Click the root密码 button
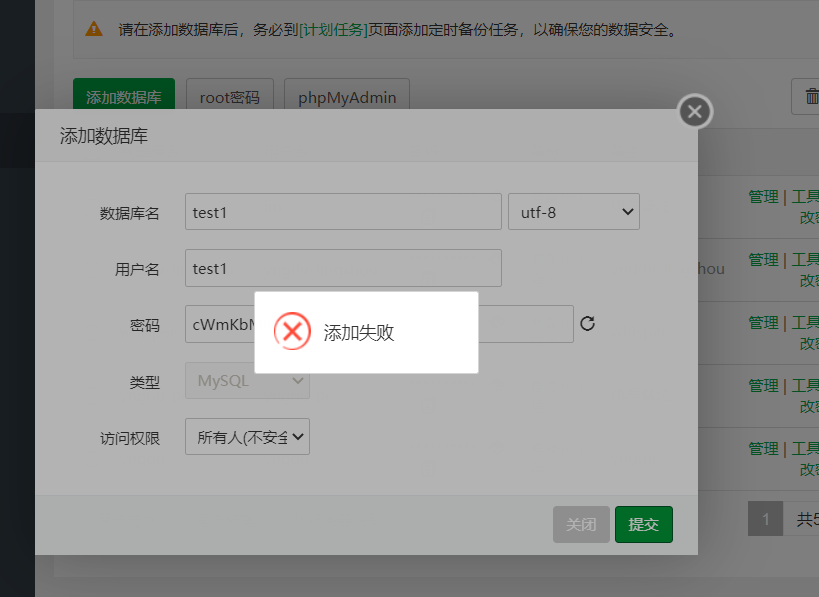 tap(230, 96)
